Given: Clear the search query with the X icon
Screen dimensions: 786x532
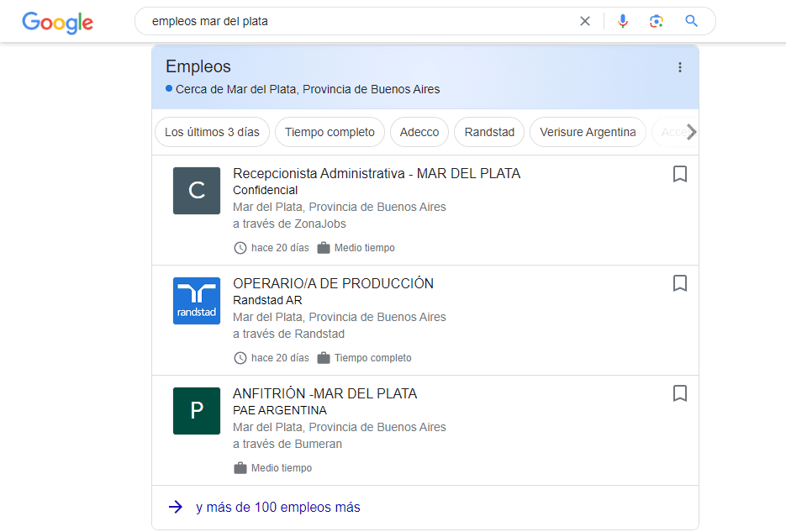Looking at the screenshot, I should [585, 21].
